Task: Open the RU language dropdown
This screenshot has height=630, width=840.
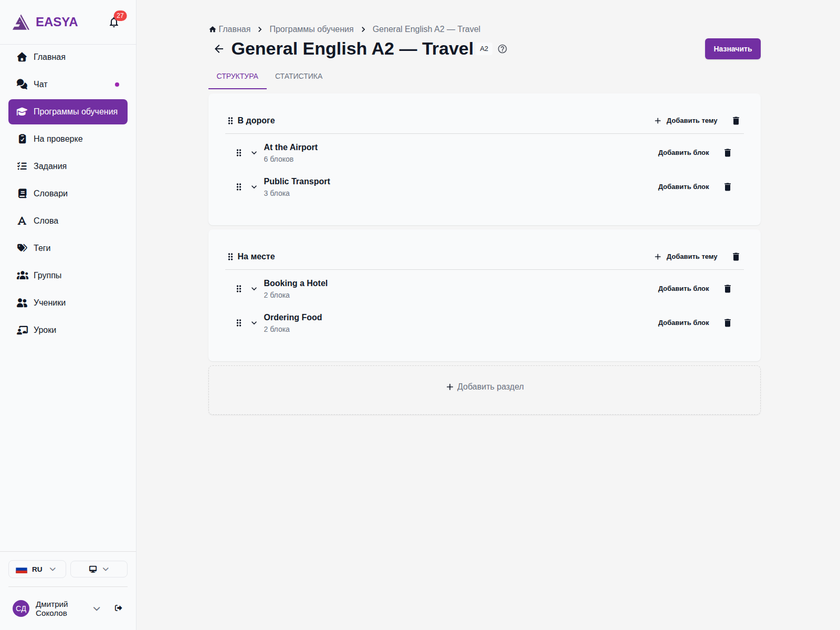Action: coord(37,569)
